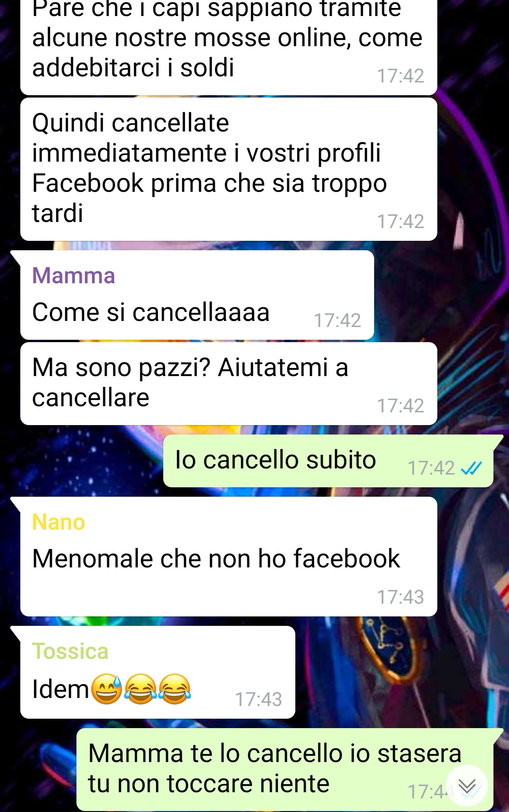Viewport: 509px width, 812px height.
Task: Tap the 17:43 timestamp on Nano's message
Action: (401, 597)
